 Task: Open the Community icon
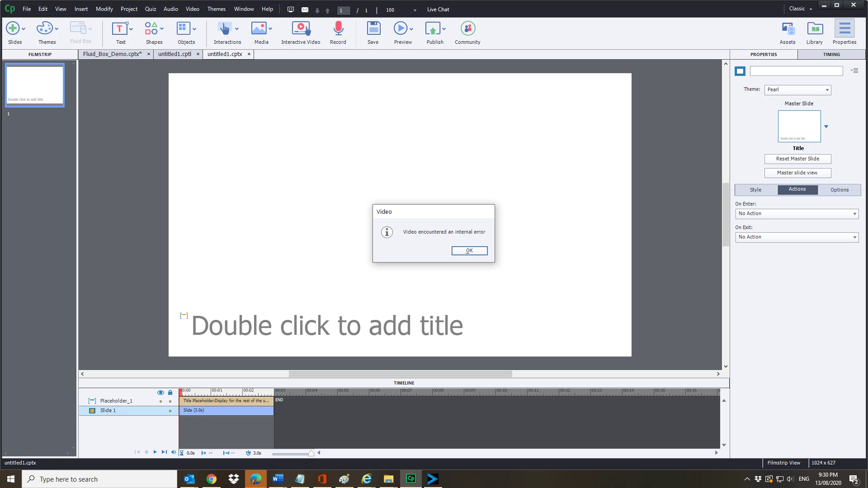[x=467, y=29]
